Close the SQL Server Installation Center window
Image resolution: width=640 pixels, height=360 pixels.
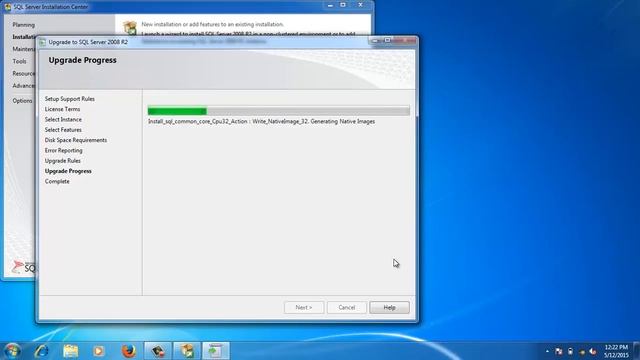pos(361,5)
